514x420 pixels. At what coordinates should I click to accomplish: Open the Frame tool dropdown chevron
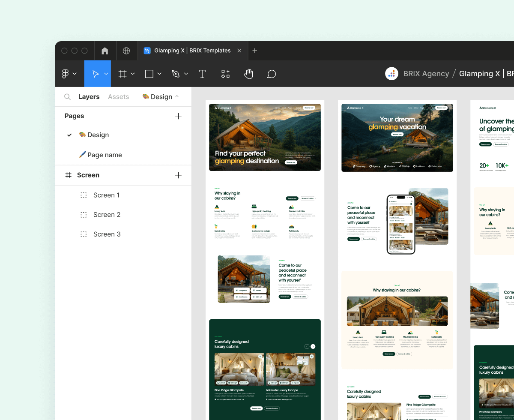point(132,73)
